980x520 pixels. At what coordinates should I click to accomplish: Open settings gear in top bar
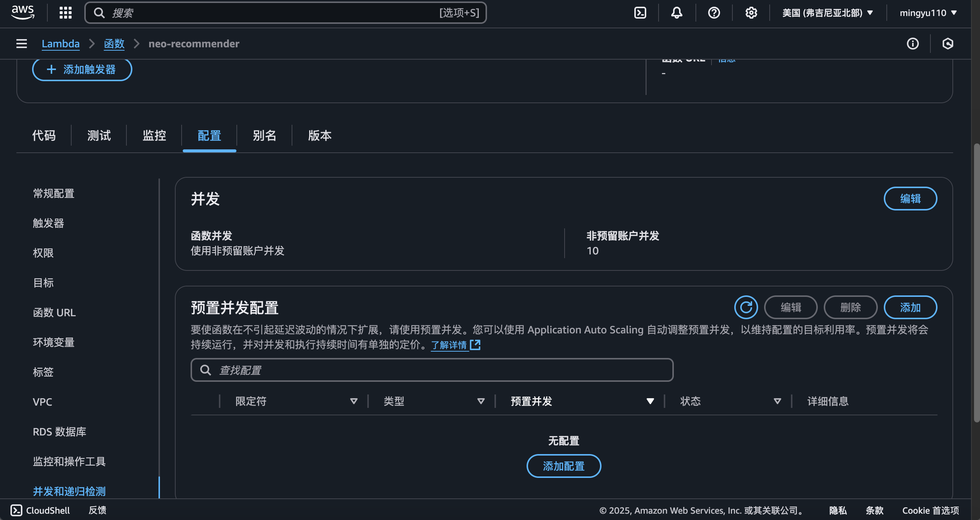751,13
